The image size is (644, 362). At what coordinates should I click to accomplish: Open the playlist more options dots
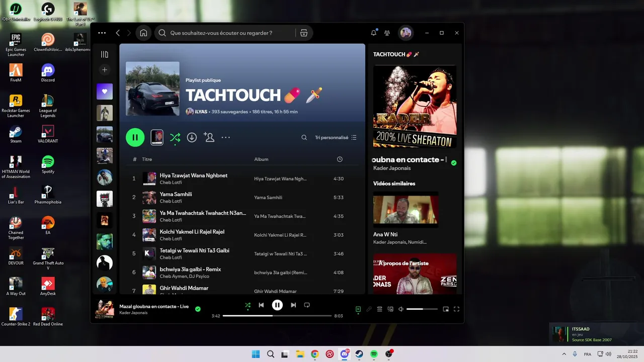point(226,137)
